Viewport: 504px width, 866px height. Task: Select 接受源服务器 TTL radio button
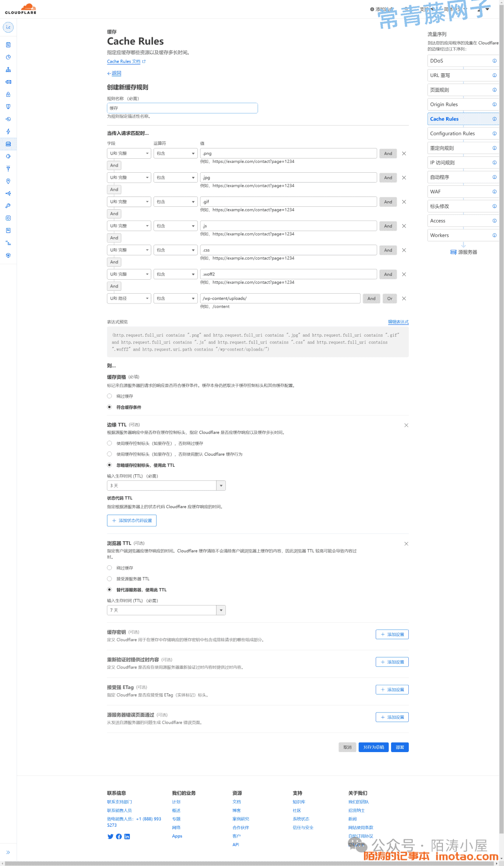tap(110, 579)
